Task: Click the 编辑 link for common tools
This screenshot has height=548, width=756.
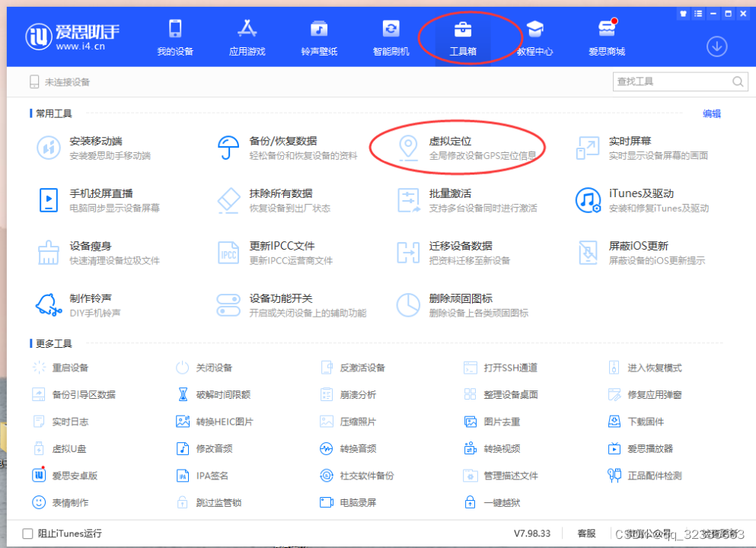Action: pyautogui.click(x=712, y=113)
